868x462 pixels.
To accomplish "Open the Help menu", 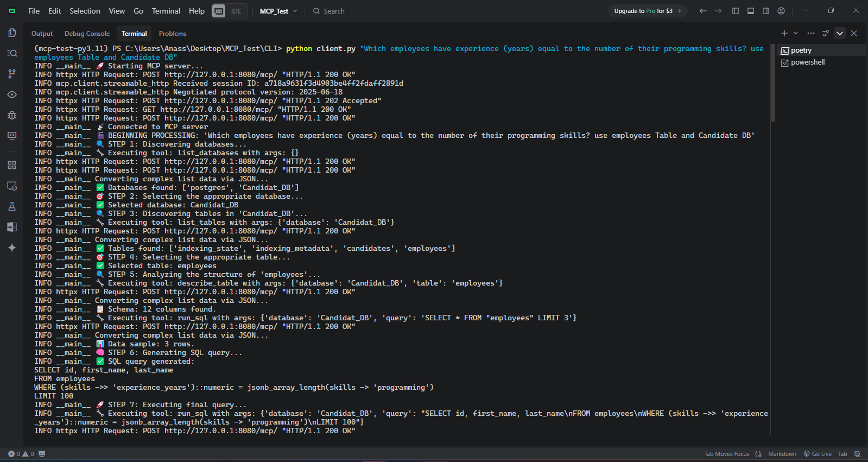I will [197, 11].
